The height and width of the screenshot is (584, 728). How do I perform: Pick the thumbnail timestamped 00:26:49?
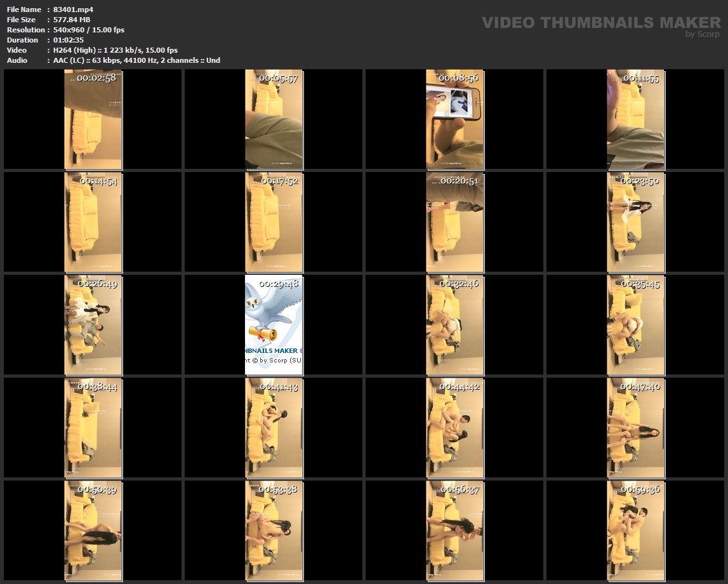tap(93, 325)
